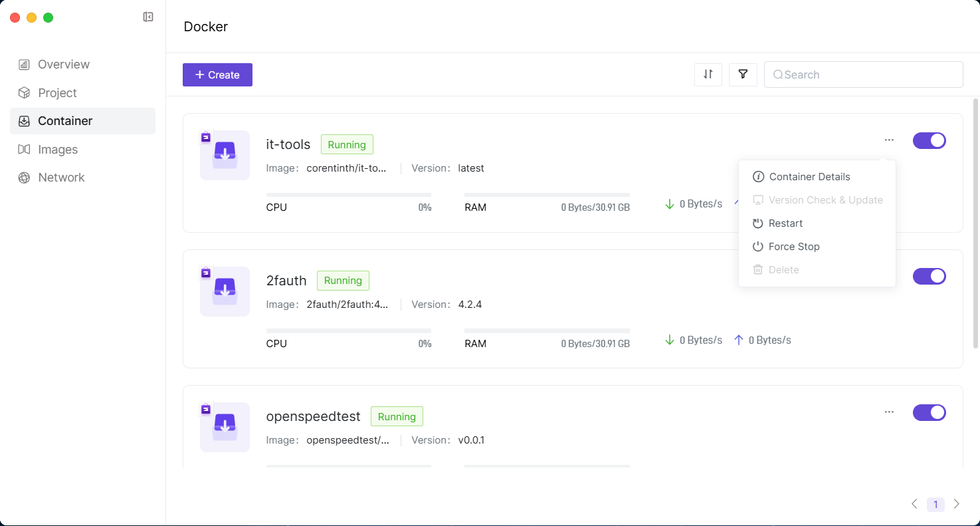Choose Restart in the context menu
980x526 pixels.
click(785, 223)
